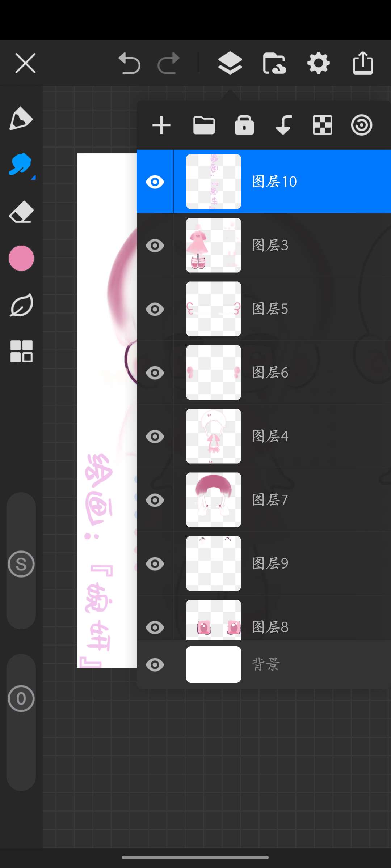Viewport: 391px width, 868px height.
Task: Open the share export menu
Action: 363,63
